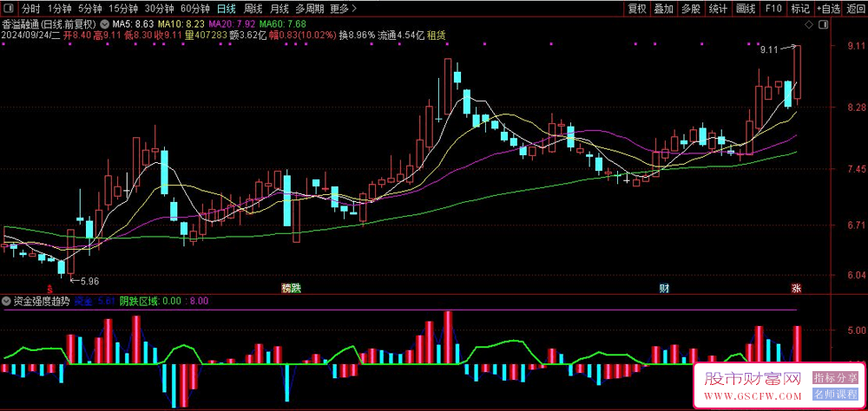Click the MA10: 8.23 label
The width and height of the screenshot is (868, 411).
[181, 24]
